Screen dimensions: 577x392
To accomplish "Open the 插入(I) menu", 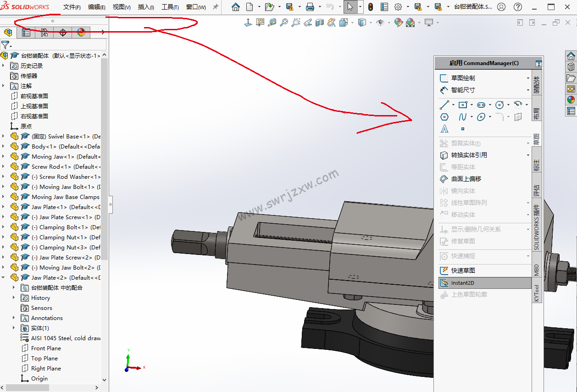I will click(145, 7).
